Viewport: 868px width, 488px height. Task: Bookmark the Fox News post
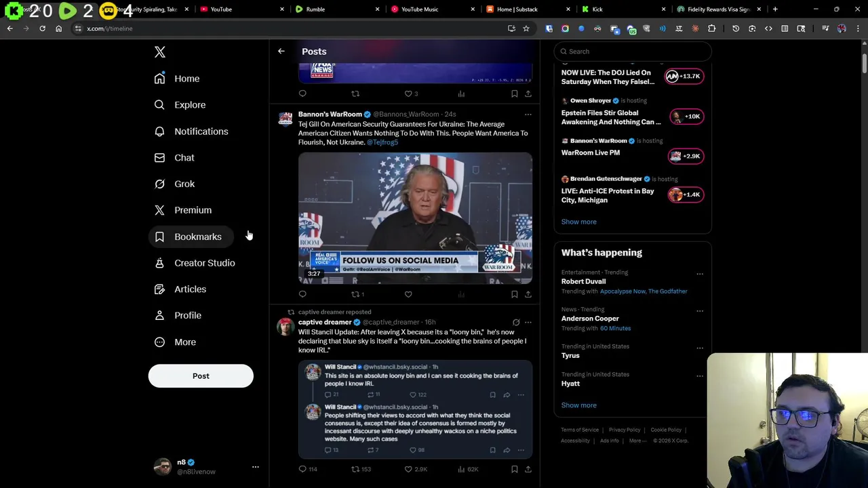(x=514, y=94)
